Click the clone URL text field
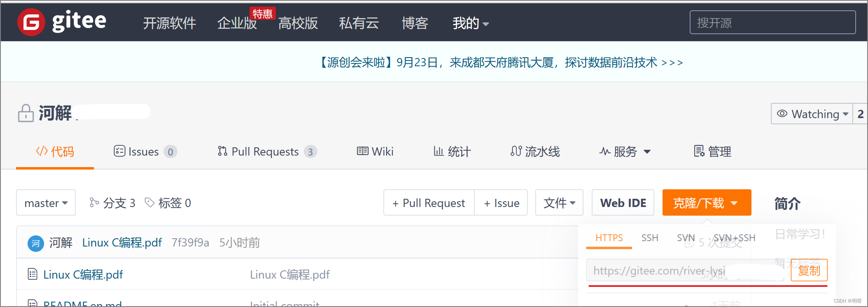The height and width of the screenshot is (307, 868). 685,270
